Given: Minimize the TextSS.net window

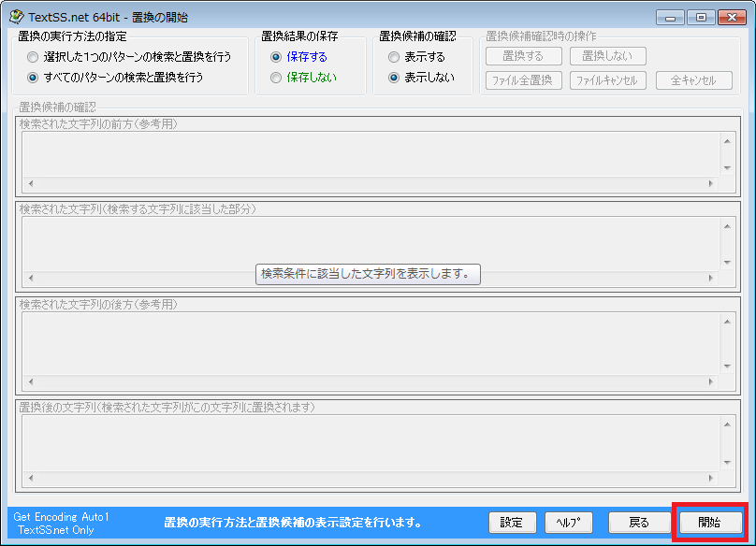Looking at the screenshot, I should [x=670, y=18].
